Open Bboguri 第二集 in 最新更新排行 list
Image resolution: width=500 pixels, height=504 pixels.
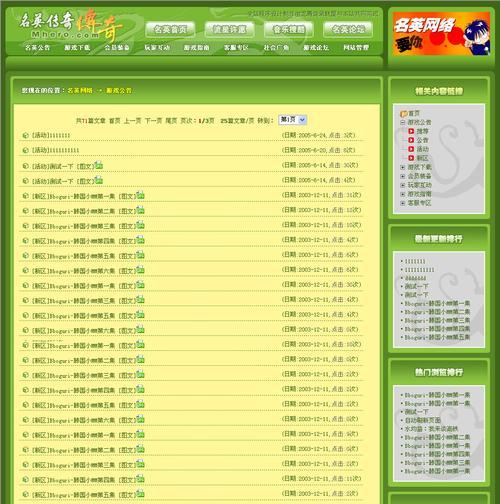tap(437, 312)
